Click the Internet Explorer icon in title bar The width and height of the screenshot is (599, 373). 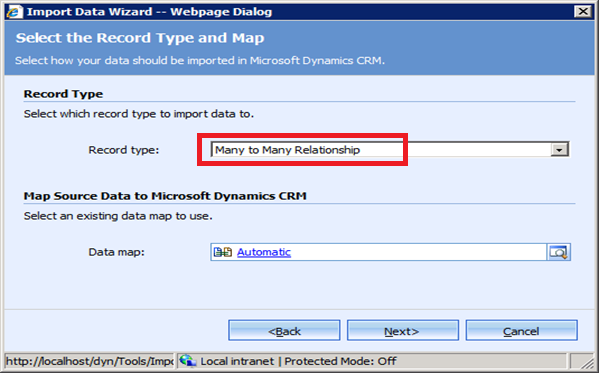coord(15,12)
